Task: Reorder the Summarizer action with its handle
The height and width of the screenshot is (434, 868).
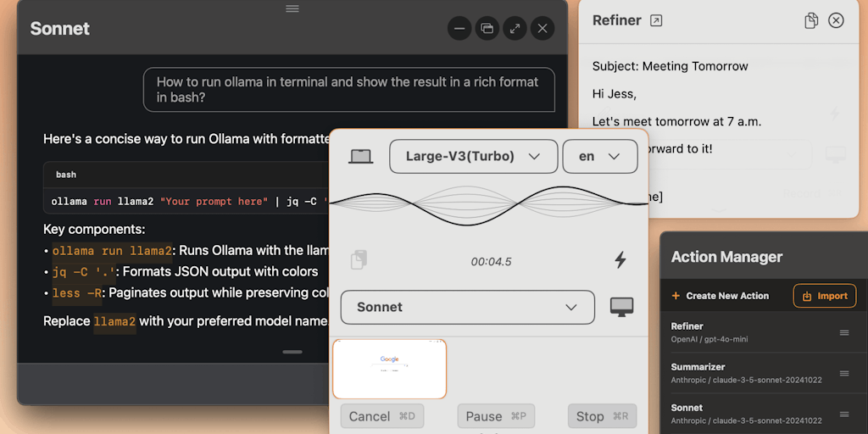Action: (x=844, y=374)
